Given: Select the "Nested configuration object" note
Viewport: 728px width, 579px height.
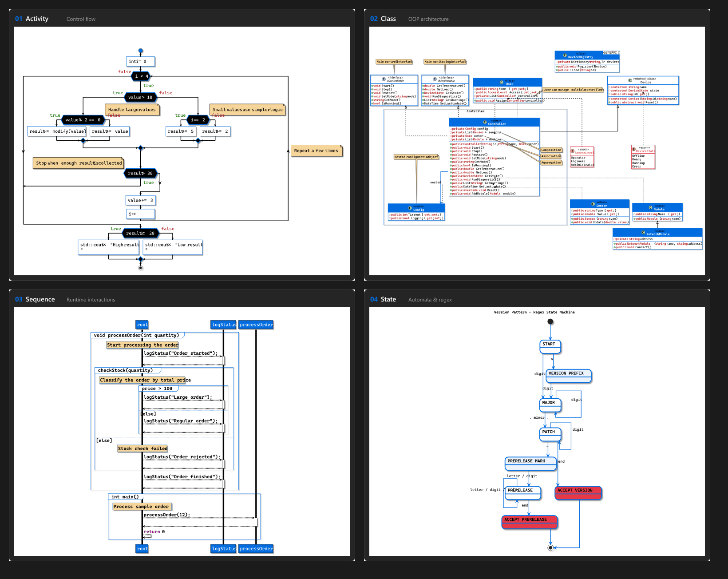Looking at the screenshot, I should point(416,157).
